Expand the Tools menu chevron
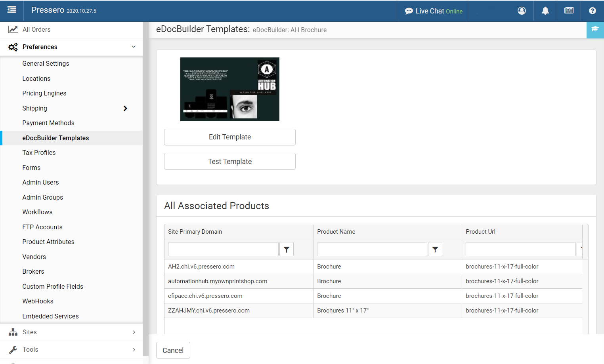Image resolution: width=604 pixels, height=364 pixels. [x=134, y=349]
